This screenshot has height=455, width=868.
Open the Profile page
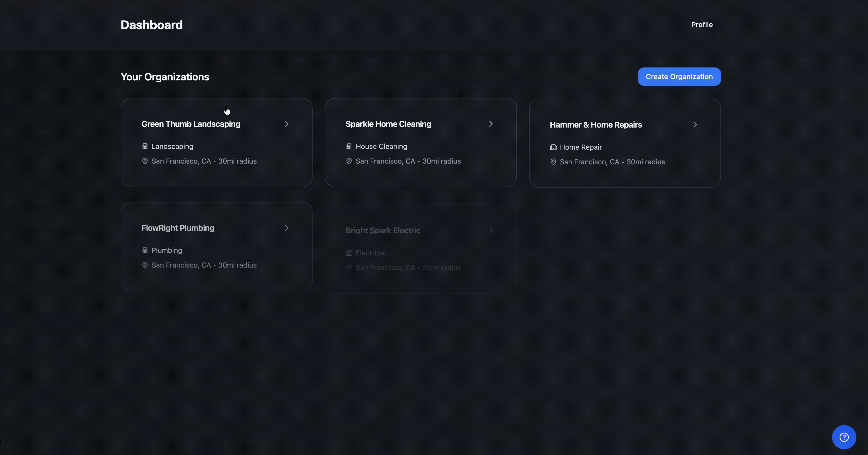(701, 25)
